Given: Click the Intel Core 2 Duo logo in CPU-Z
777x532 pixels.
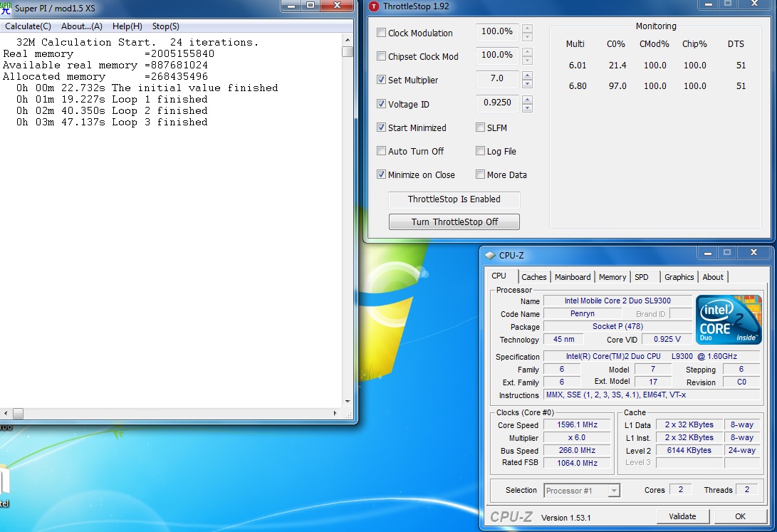Looking at the screenshot, I should point(729,320).
